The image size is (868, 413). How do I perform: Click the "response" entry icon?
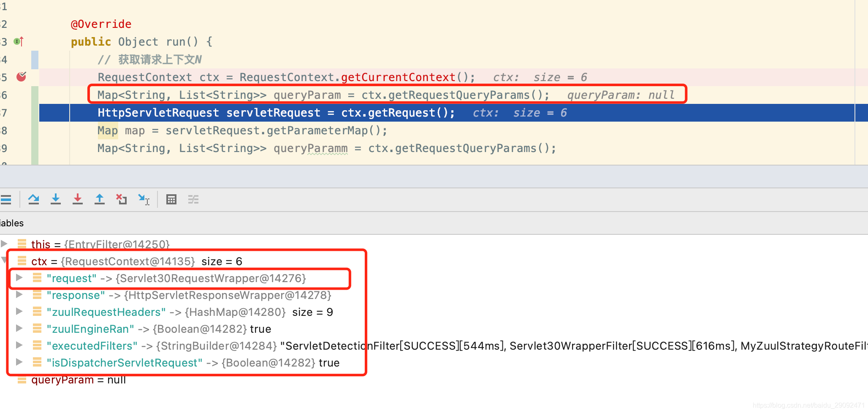37,294
